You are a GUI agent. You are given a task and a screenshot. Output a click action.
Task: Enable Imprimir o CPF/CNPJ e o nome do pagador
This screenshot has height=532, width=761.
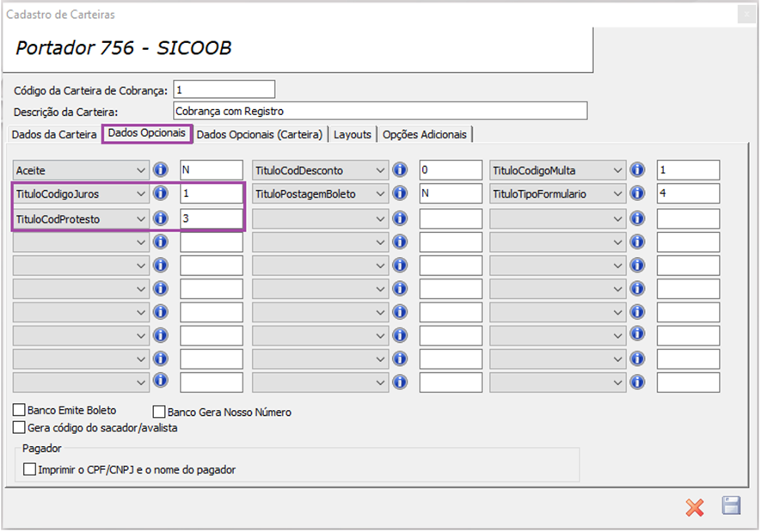pos(29,469)
